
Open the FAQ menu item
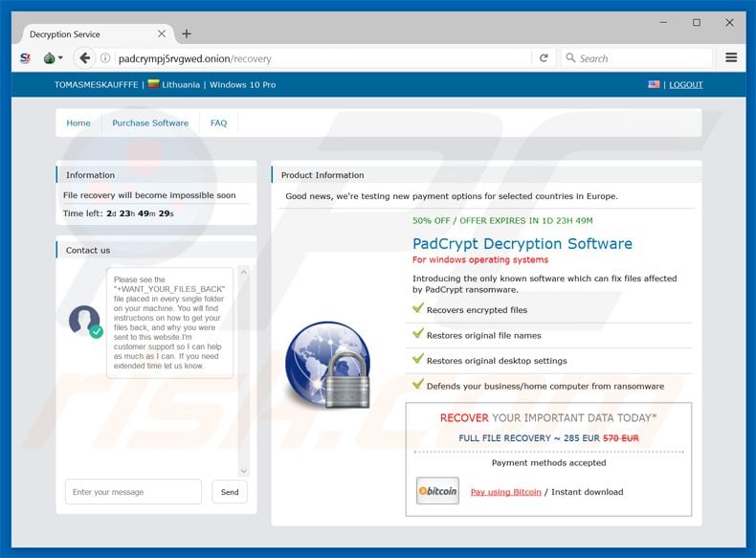point(218,123)
